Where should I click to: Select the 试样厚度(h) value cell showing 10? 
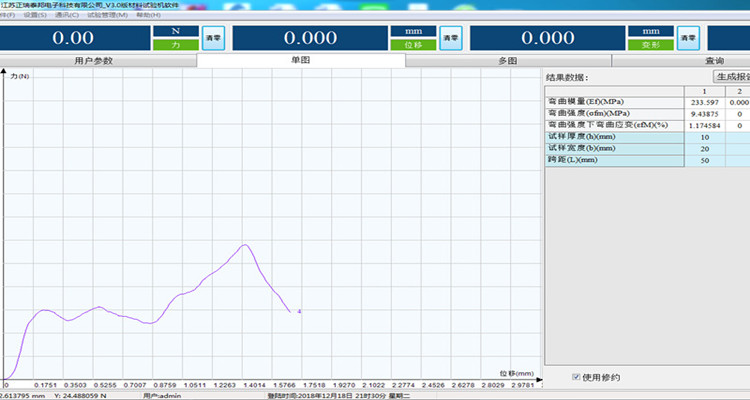click(x=704, y=137)
